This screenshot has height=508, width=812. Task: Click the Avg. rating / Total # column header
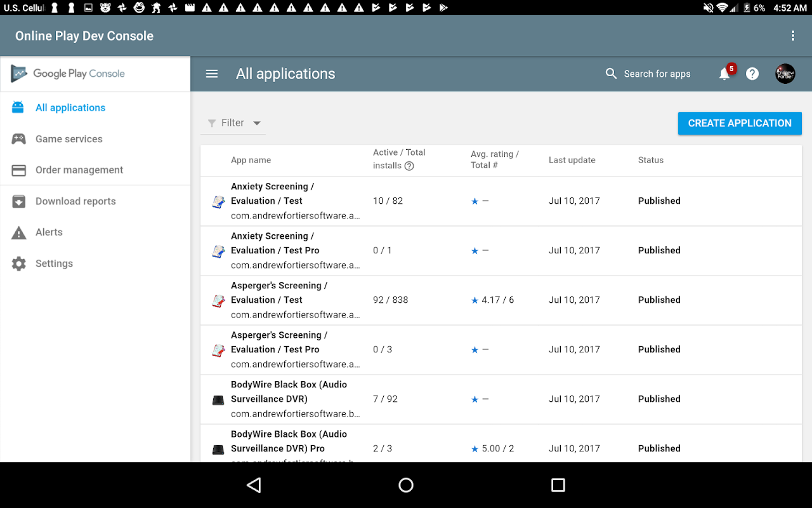[x=495, y=159]
